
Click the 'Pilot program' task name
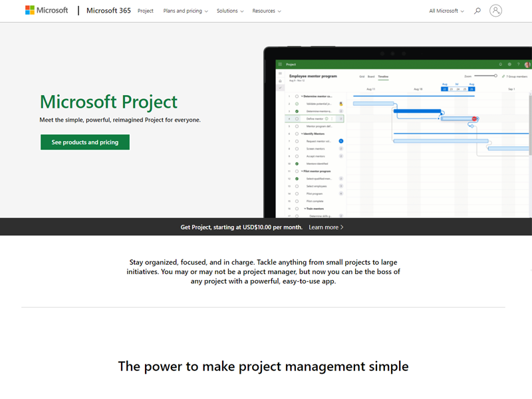(315, 194)
